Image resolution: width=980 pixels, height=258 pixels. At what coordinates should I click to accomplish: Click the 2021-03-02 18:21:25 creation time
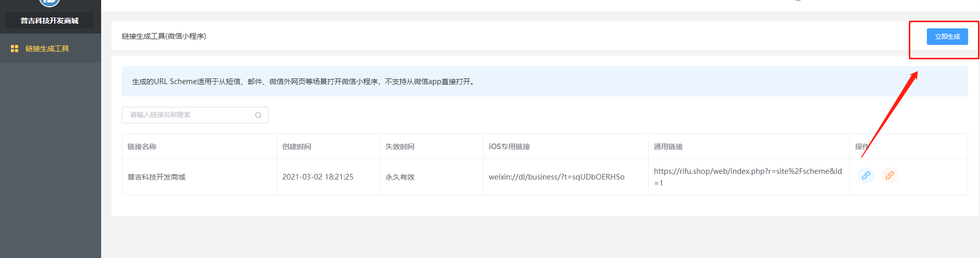(x=318, y=177)
